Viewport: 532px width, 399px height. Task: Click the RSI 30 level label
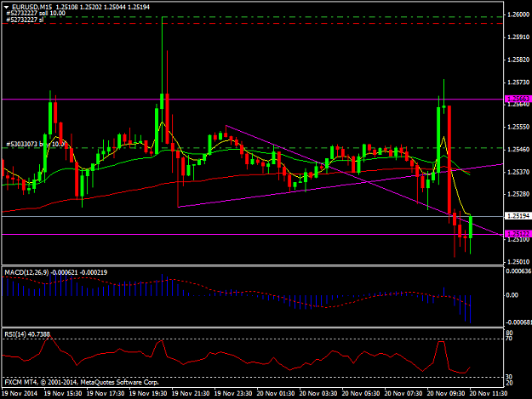pos(509,377)
